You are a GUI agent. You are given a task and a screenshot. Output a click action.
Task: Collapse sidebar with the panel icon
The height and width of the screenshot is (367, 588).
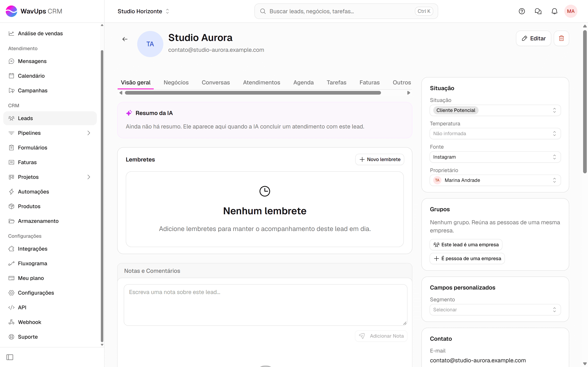click(10, 357)
